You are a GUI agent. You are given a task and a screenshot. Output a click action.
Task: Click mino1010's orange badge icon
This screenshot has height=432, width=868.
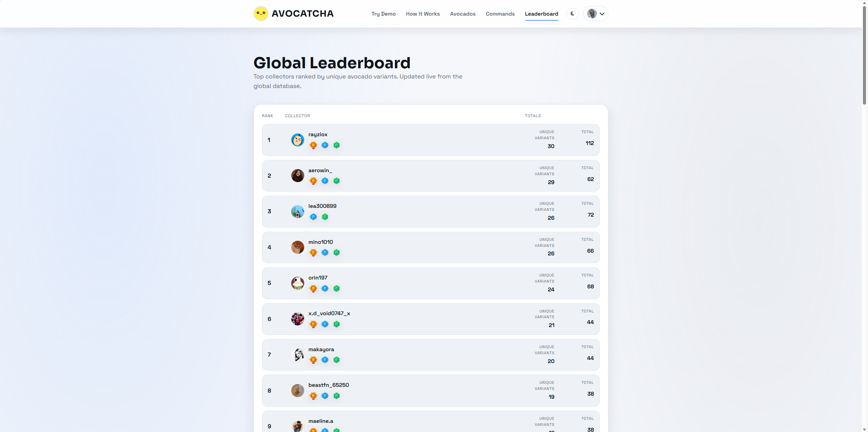click(313, 253)
